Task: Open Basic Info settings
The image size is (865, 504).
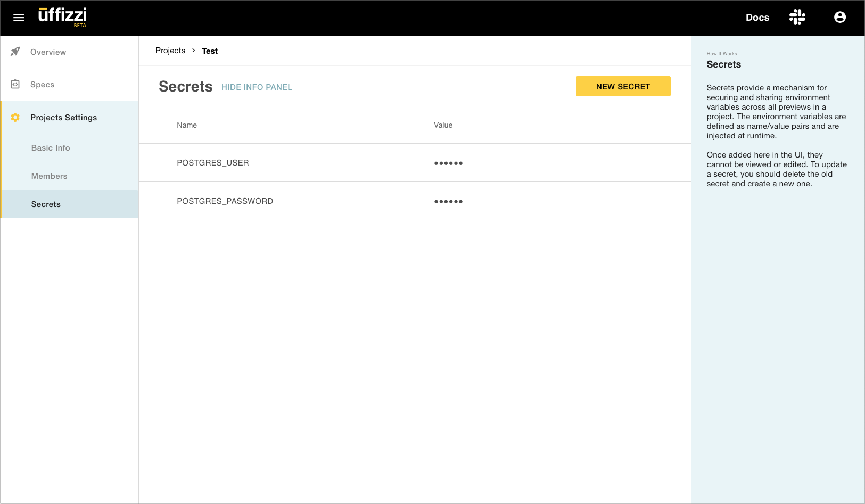Action: pyautogui.click(x=51, y=148)
